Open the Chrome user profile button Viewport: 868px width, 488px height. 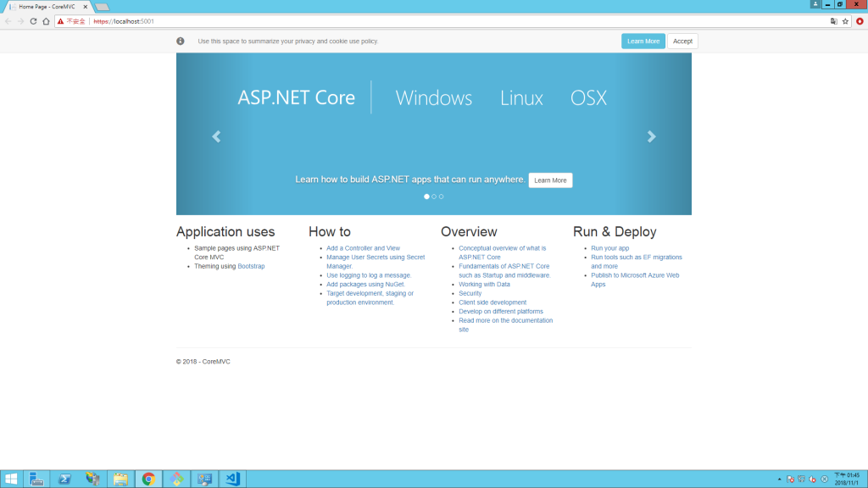815,4
